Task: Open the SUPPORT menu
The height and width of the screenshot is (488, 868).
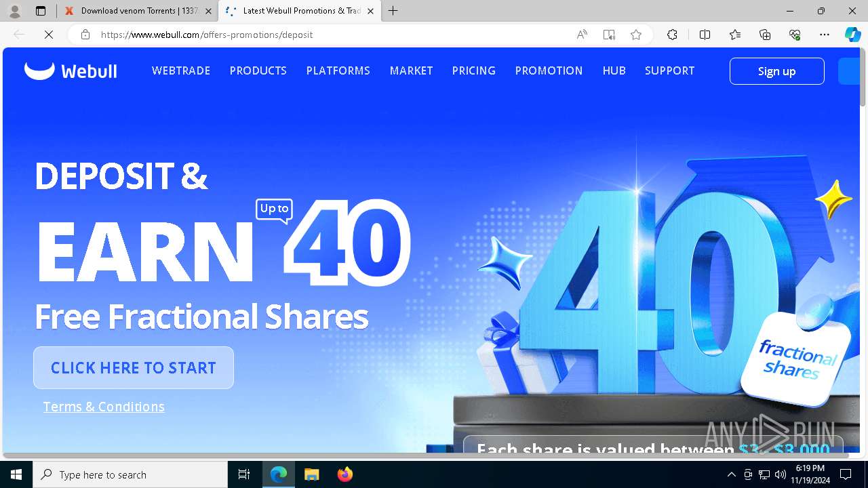Action: [670, 70]
